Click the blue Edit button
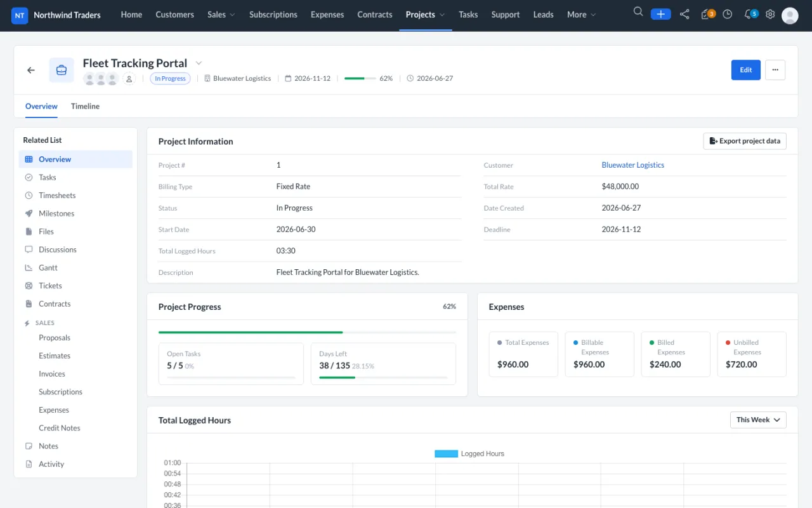Viewport: 812px width, 508px height. click(746, 70)
